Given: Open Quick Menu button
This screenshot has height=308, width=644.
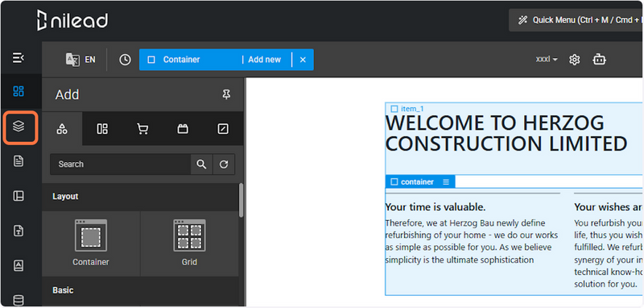Looking at the screenshot, I should point(575,20).
